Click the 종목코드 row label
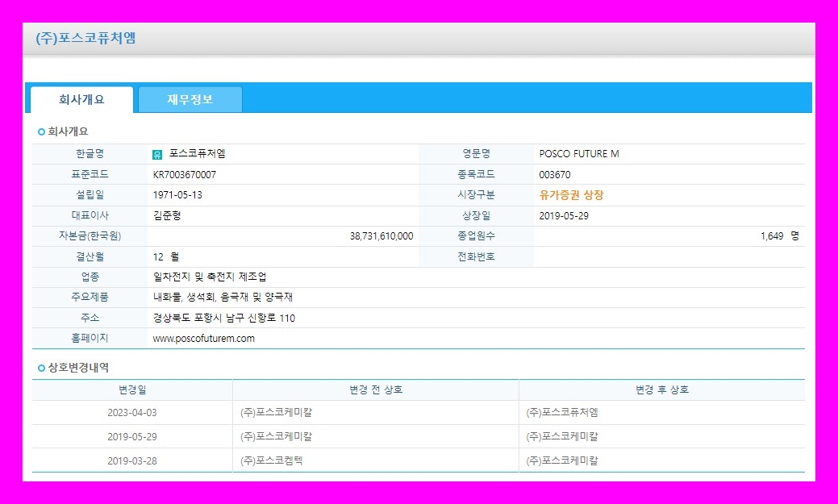Viewport: 838px width, 504px height. point(476,175)
